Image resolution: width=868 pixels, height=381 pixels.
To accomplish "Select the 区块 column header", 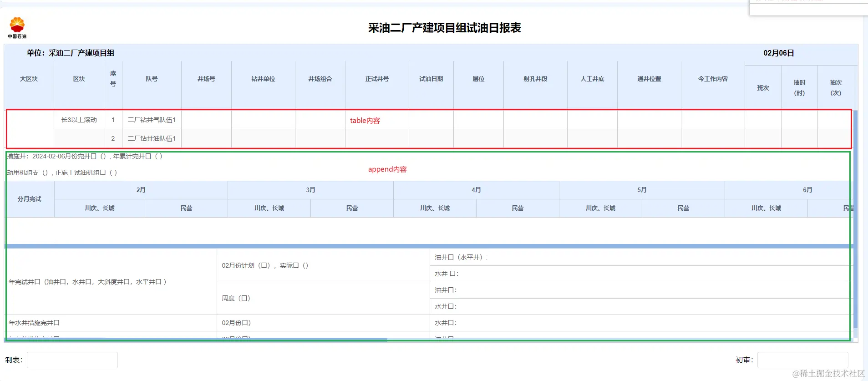I will tap(79, 79).
